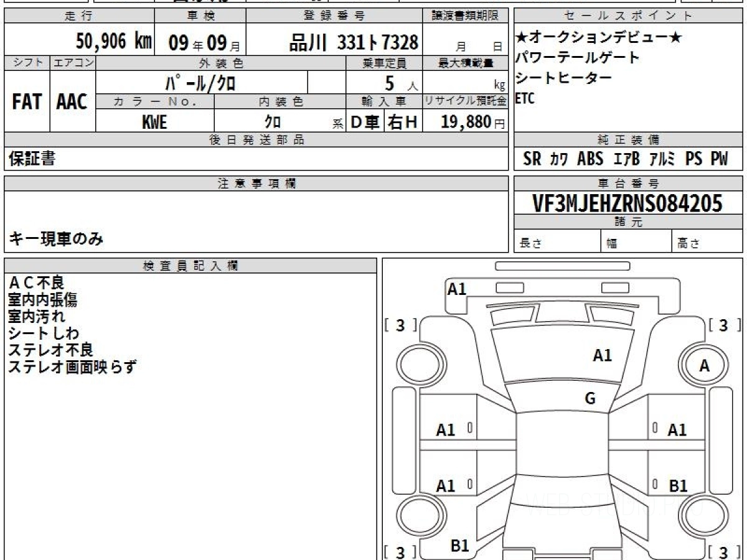Select the 走行 column header

coord(79,16)
